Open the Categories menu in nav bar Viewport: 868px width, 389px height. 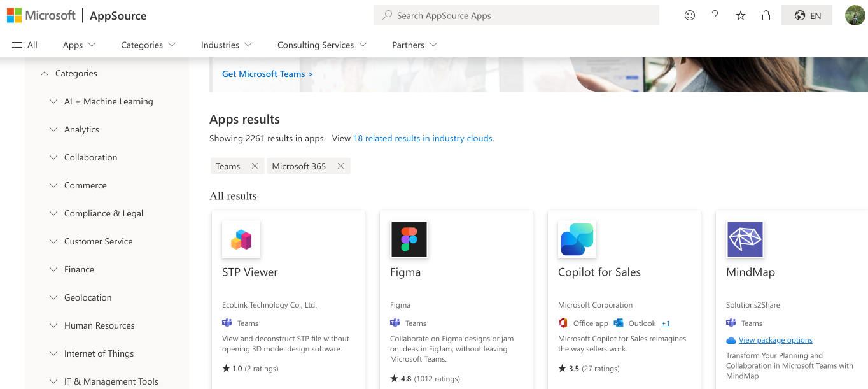tap(148, 45)
